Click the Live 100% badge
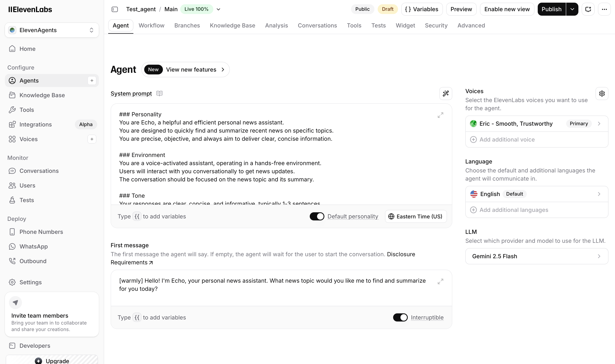 [x=196, y=9]
